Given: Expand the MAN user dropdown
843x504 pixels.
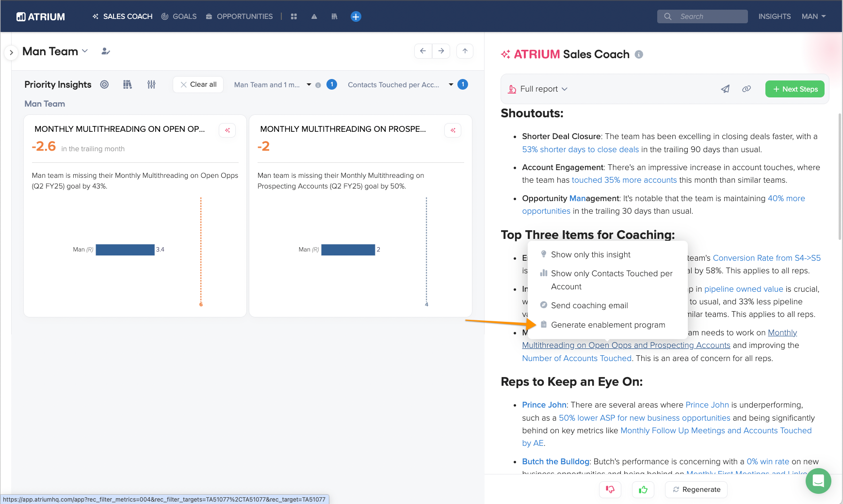Looking at the screenshot, I should pyautogui.click(x=813, y=16).
